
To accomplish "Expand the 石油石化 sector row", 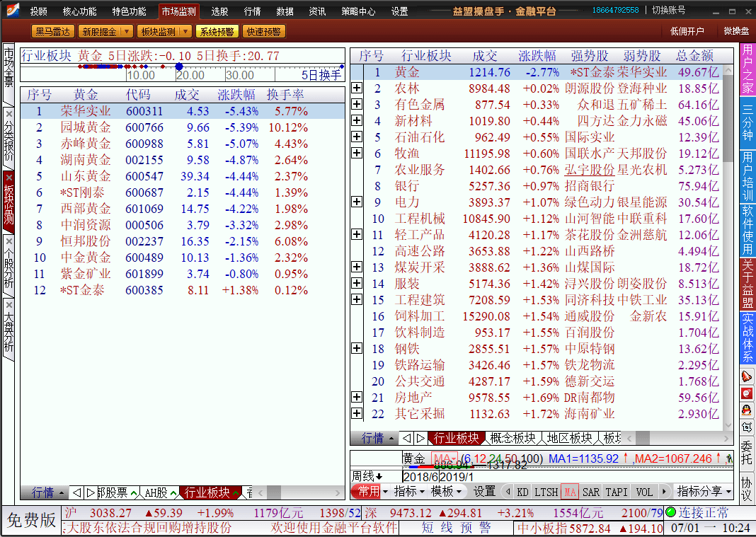I will 357,137.
